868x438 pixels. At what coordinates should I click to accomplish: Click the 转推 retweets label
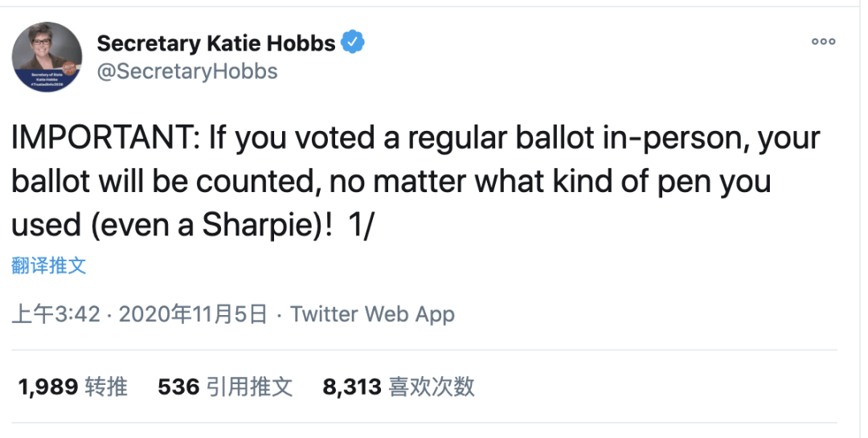tap(106, 387)
